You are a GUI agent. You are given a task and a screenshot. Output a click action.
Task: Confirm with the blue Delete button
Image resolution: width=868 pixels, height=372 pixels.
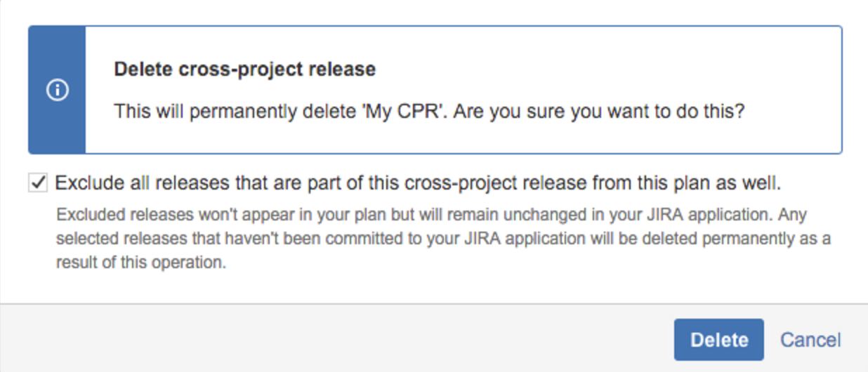tap(718, 340)
